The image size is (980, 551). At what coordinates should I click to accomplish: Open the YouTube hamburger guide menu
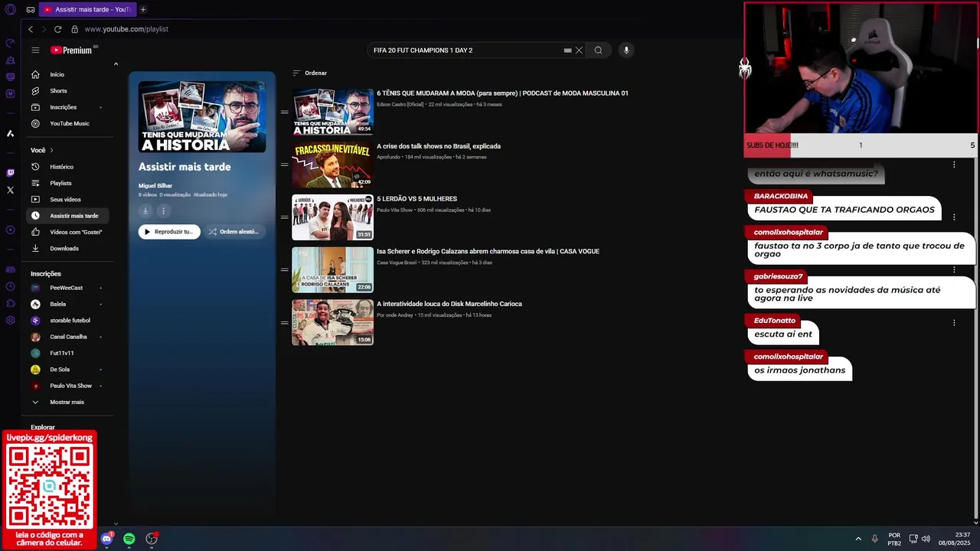35,50
